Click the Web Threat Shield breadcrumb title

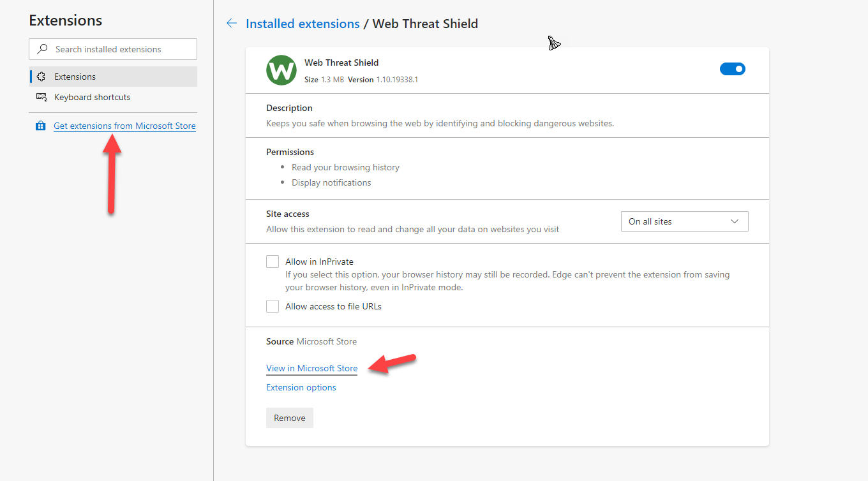tap(425, 24)
